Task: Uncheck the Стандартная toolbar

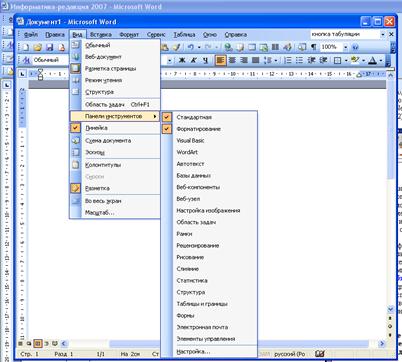Action: tap(209, 117)
